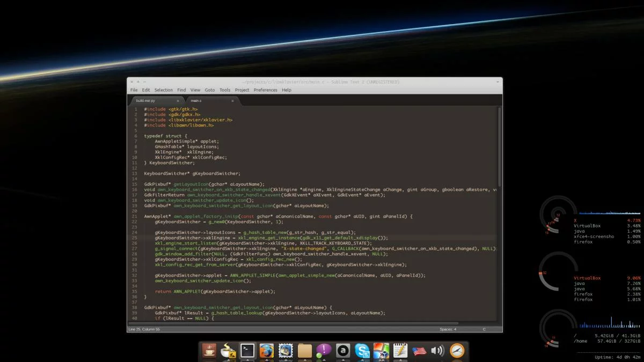This screenshot has width=644, height=362.
Task: Click line 25 in the code editor
Action: (x=268, y=238)
